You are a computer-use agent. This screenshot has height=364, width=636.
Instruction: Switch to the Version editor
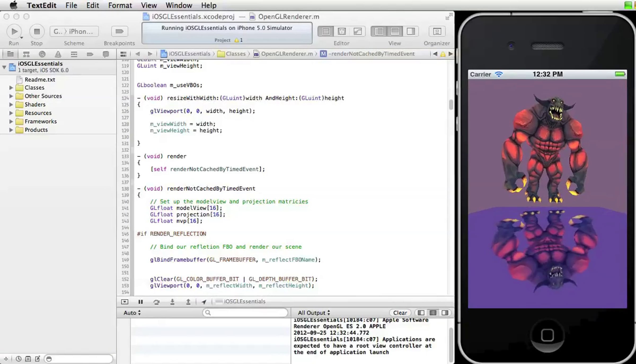[357, 32]
